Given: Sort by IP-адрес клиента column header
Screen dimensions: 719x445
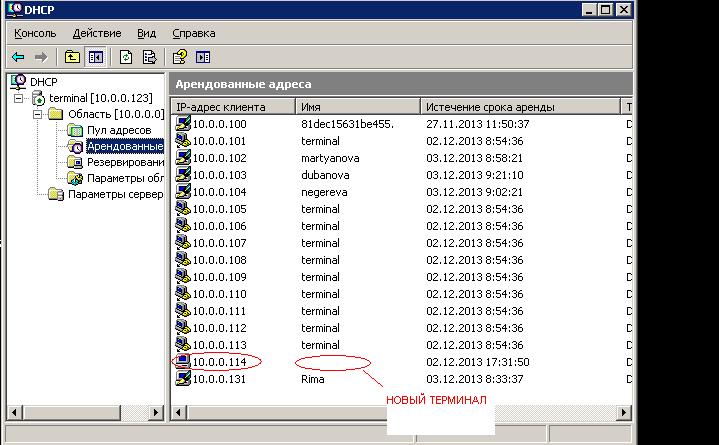Looking at the screenshot, I should coord(233,106).
